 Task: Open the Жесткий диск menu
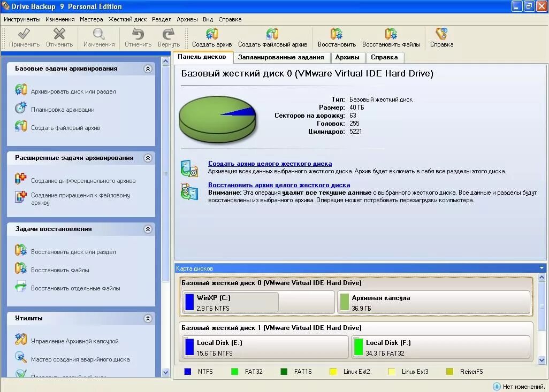coord(127,19)
